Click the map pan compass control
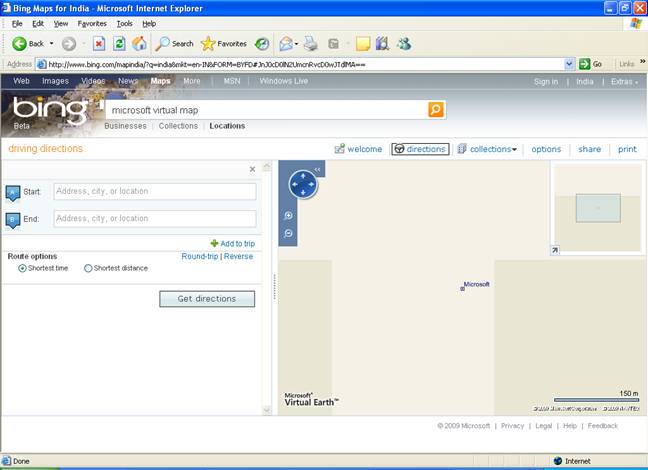Screen dimensions: 648x470 point(303,184)
